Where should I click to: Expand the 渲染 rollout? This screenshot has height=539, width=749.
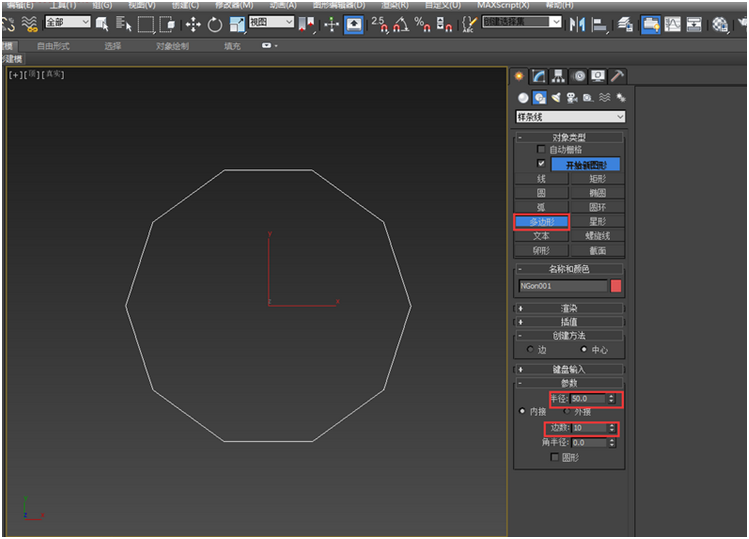(x=568, y=309)
